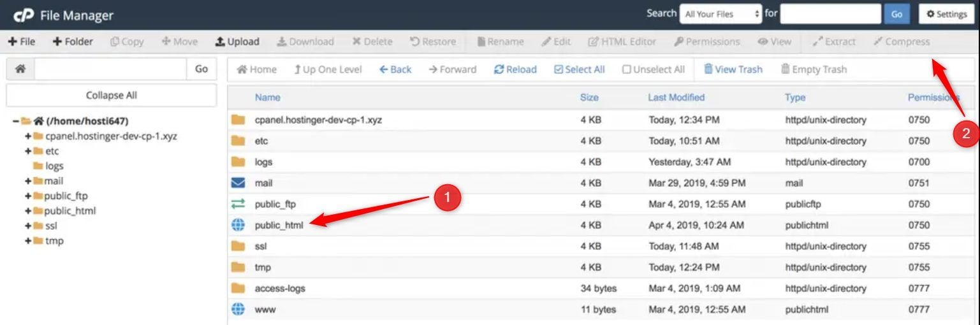Focus the directory path input field
The image size is (980, 325).
tap(110, 69)
